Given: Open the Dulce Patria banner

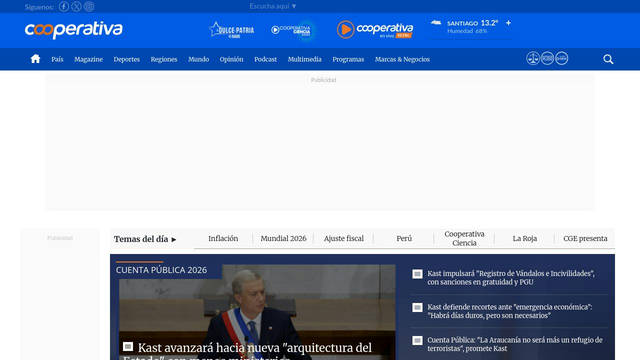Looking at the screenshot, I should pyautogui.click(x=232, y=30).
